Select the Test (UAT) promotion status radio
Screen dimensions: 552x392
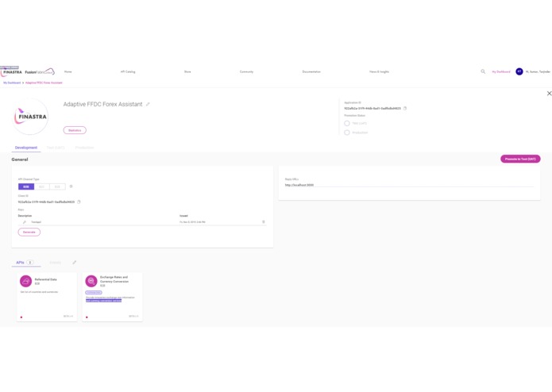347,124
